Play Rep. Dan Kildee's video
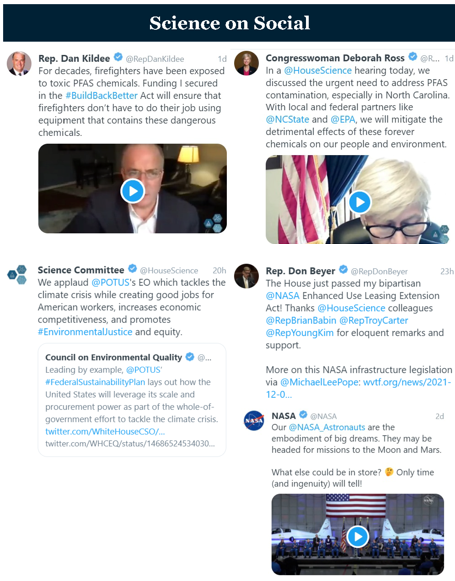 point(132,191)
